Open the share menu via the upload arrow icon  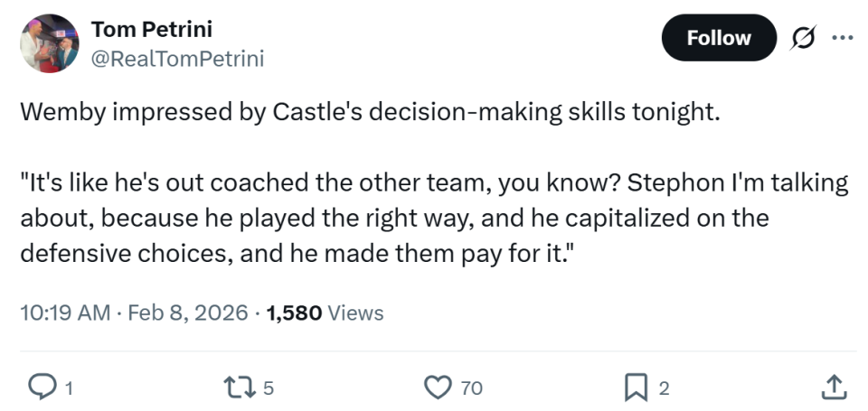(x=831, y=388)
